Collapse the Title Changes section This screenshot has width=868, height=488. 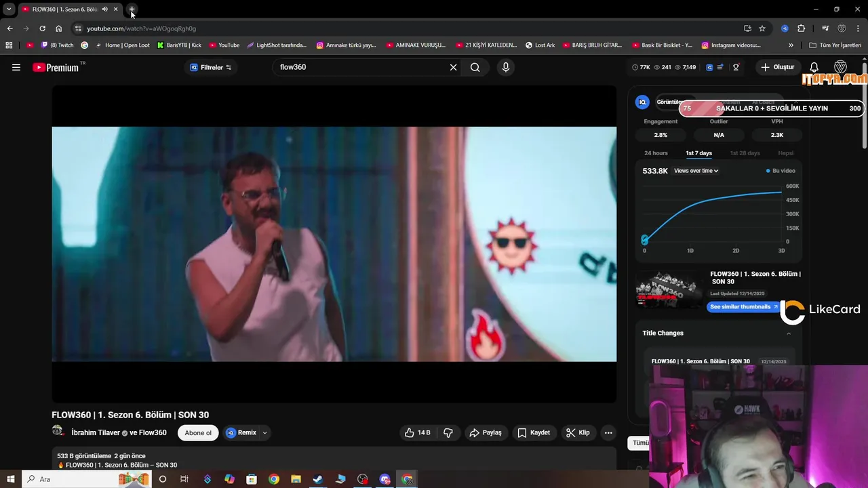coord(789,333)
